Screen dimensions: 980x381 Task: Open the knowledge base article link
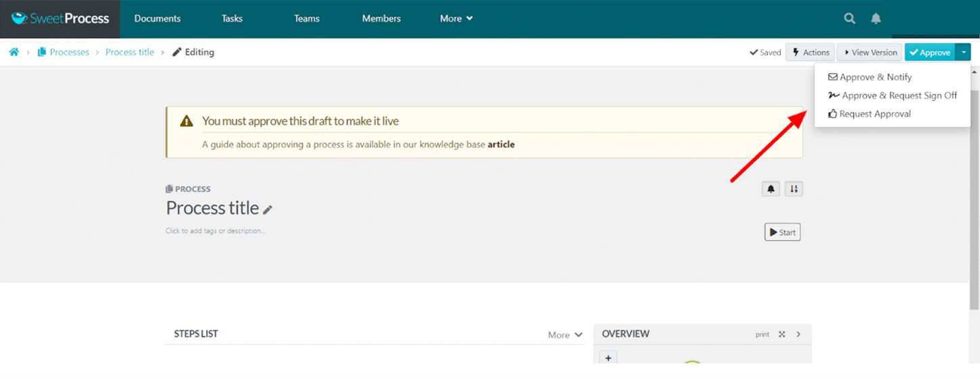[501, 145]
